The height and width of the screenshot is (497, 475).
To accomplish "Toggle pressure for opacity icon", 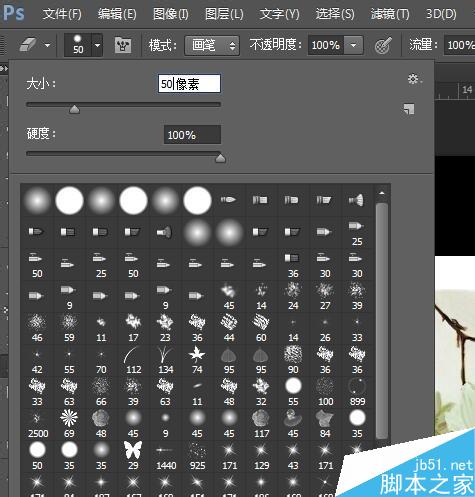I will (x=383, y=45).
